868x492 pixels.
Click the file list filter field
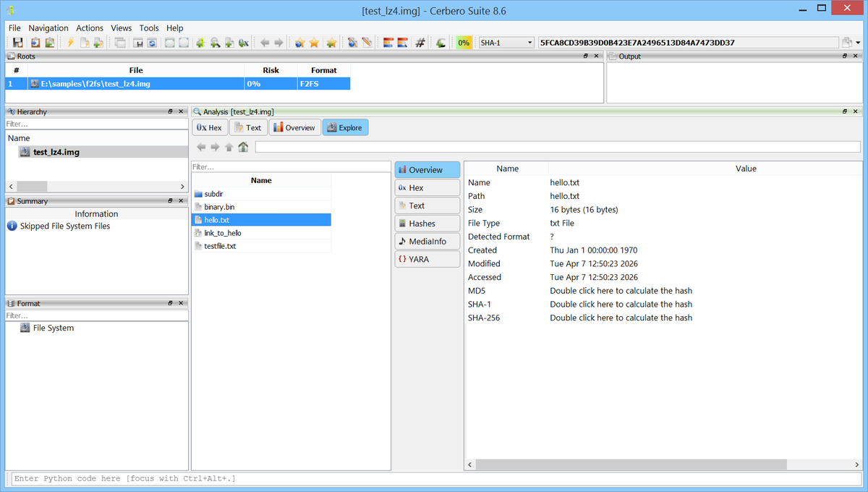tap(291, 167)
